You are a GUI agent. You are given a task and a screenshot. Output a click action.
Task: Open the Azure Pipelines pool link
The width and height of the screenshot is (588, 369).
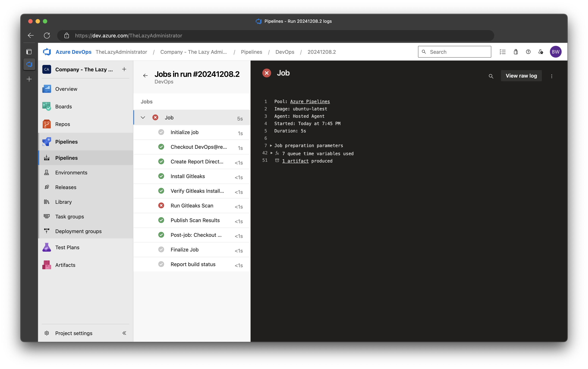click(310, 101)
